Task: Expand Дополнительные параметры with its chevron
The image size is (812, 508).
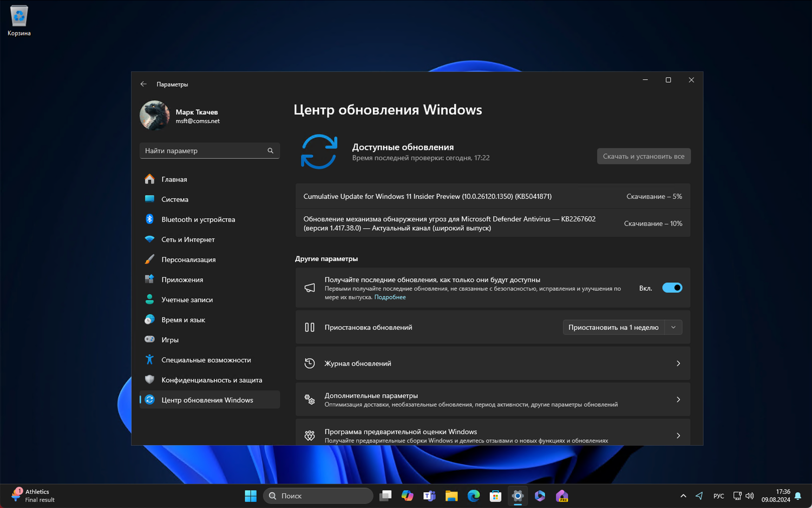Action: coord(678,400)
